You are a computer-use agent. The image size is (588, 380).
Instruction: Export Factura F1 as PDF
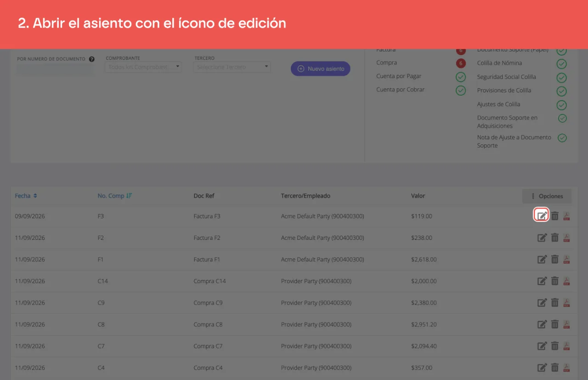point(566,259)
